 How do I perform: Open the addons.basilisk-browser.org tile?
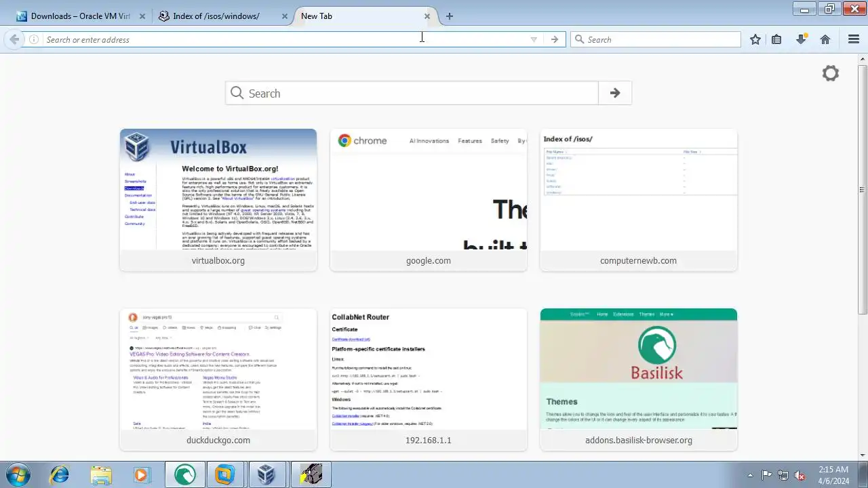[639, 380]
